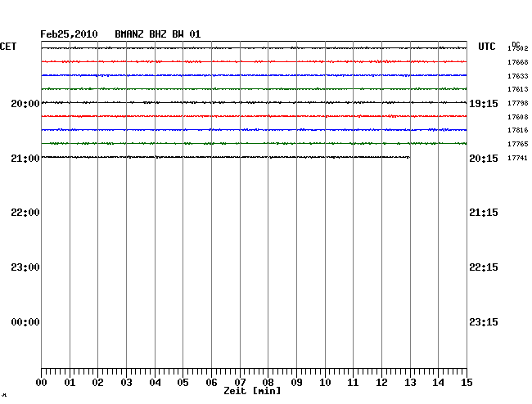This screenshot has width=532, height=404.
Task: Select amplitude value '17798'
Action: point(518,103)
